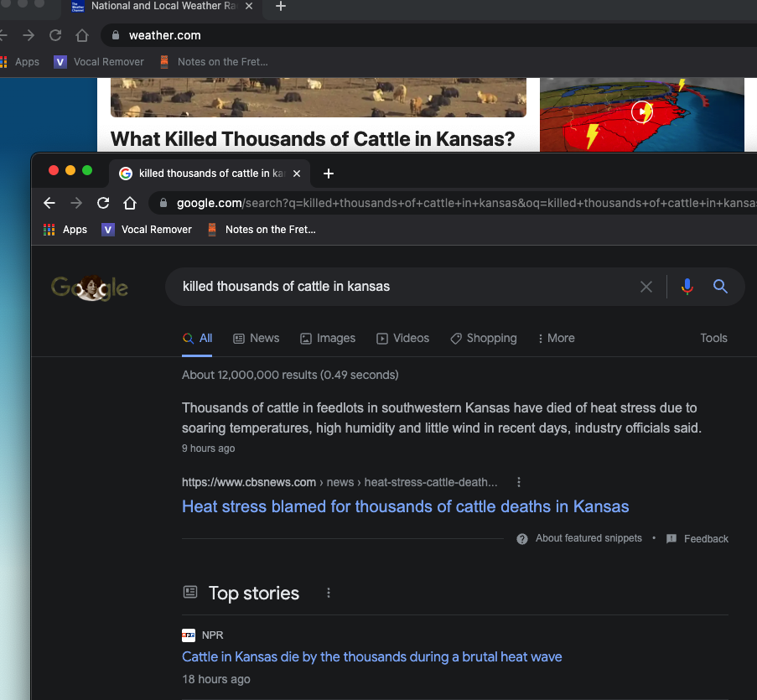This screenshot has height=700, width=757.
Task: Open three-dot menu beside Top stories
Action: pyautogui.click(x=329, y=593)
